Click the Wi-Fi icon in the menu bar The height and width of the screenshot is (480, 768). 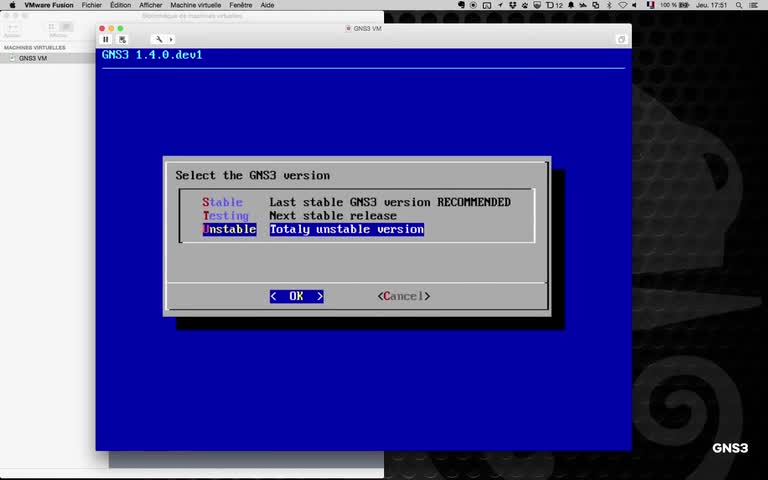click(x=623, y=5)
